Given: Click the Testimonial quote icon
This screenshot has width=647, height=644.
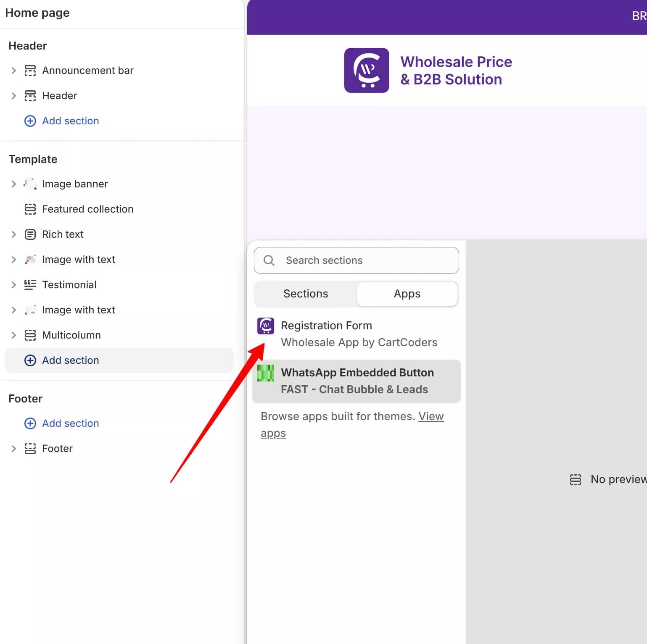Looking at the screenshot, I should click(x=30, y=285).
